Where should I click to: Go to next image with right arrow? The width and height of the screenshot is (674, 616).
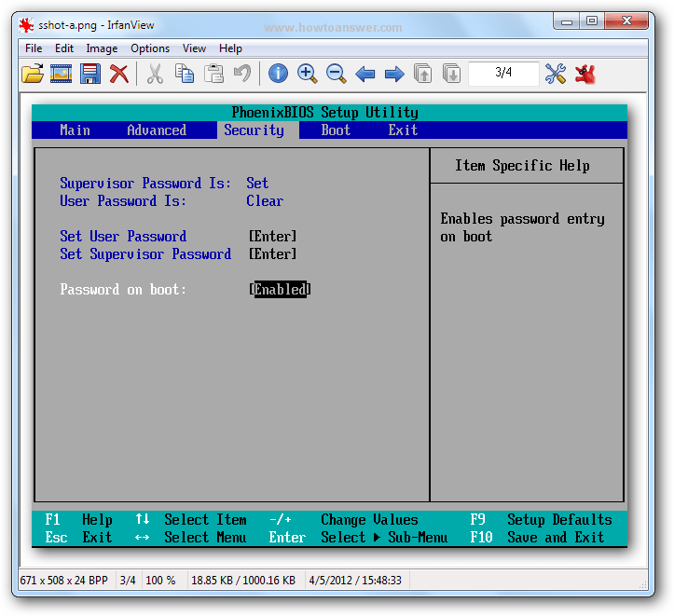coord(394,74)
